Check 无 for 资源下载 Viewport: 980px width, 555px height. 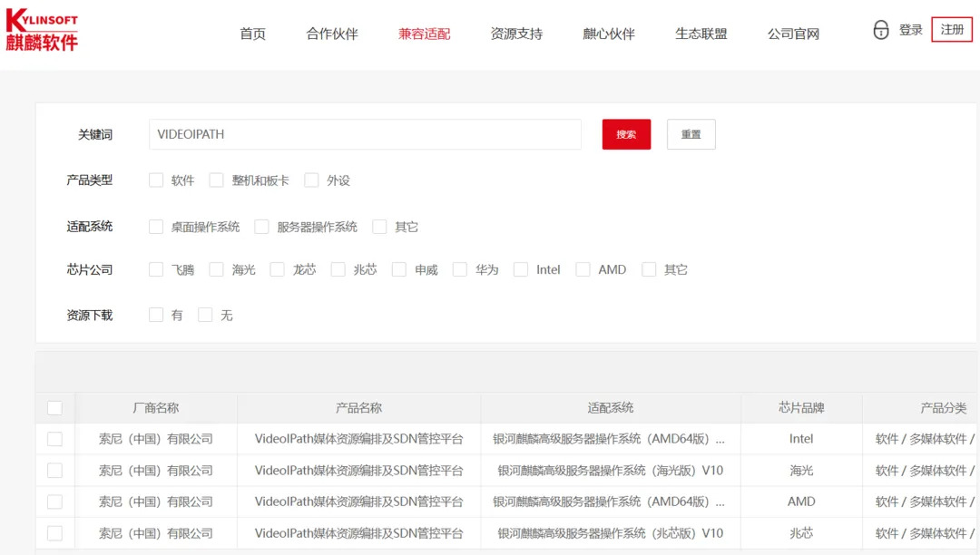point(205,316)
